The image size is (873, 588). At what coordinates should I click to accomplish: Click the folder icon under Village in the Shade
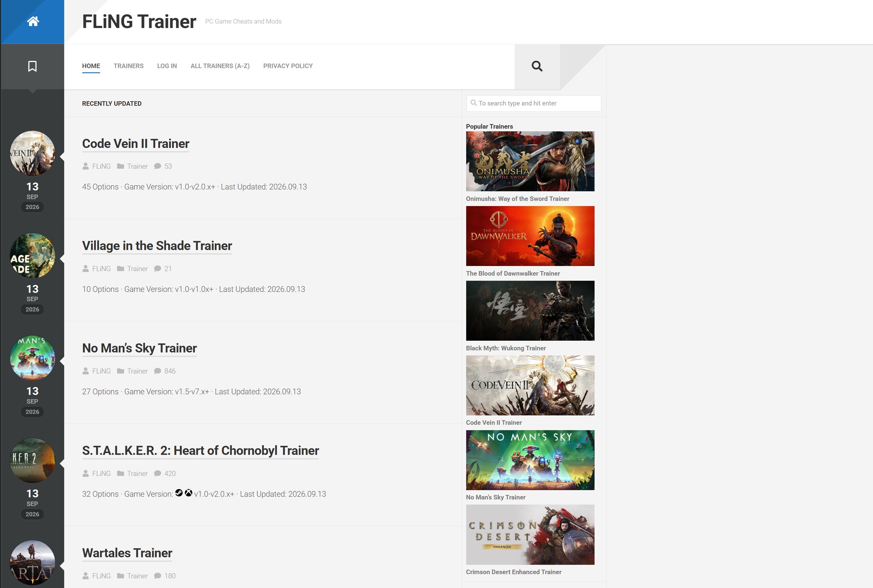click(x=121, y=268)
